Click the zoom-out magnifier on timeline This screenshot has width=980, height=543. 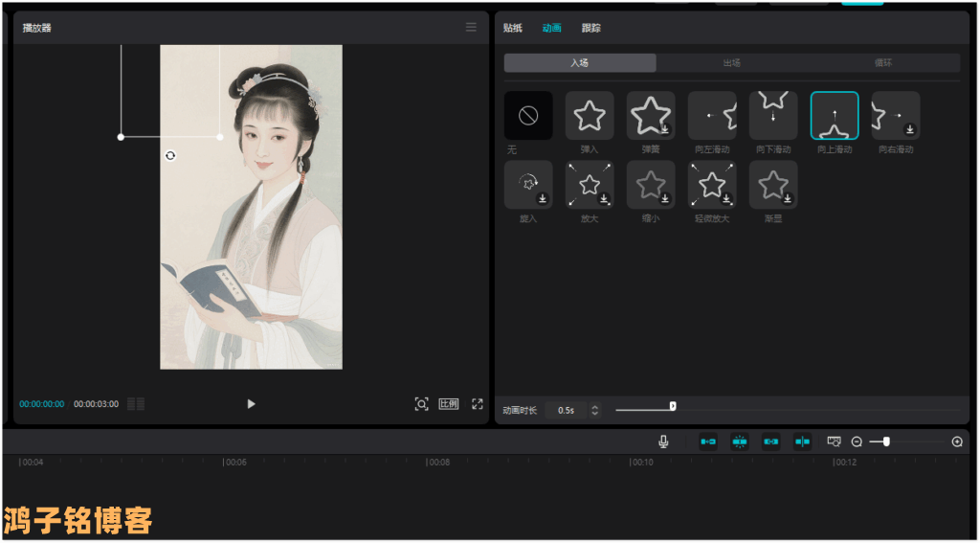[857, 441]
